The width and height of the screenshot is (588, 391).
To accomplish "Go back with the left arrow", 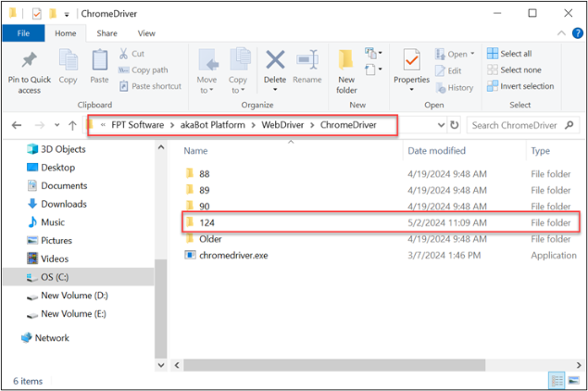I will tap(17, 125).
